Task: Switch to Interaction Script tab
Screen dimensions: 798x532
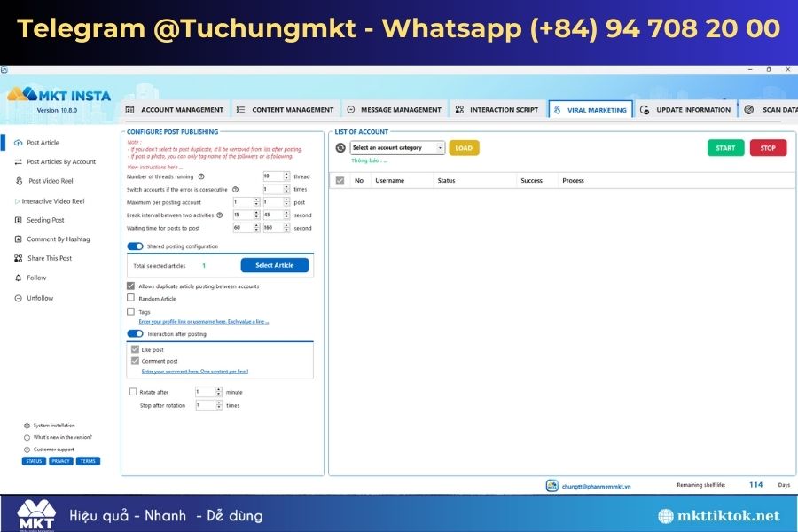Action: coord(497,109)
